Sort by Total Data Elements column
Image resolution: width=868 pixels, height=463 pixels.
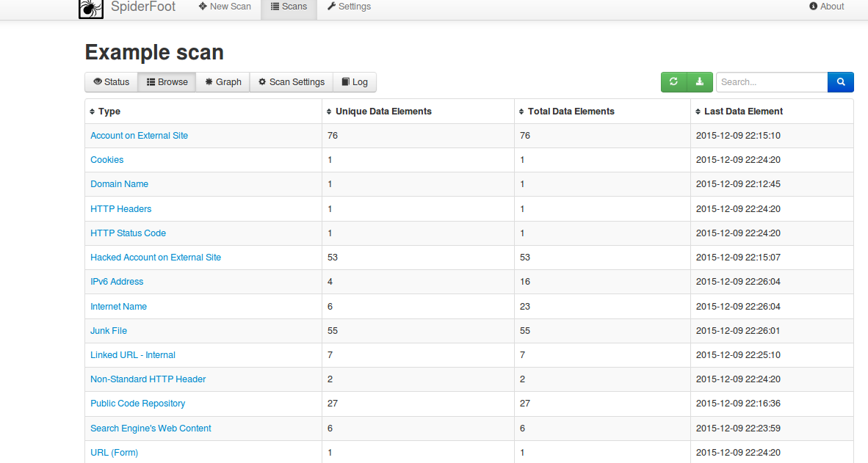(x=567, y=112)
